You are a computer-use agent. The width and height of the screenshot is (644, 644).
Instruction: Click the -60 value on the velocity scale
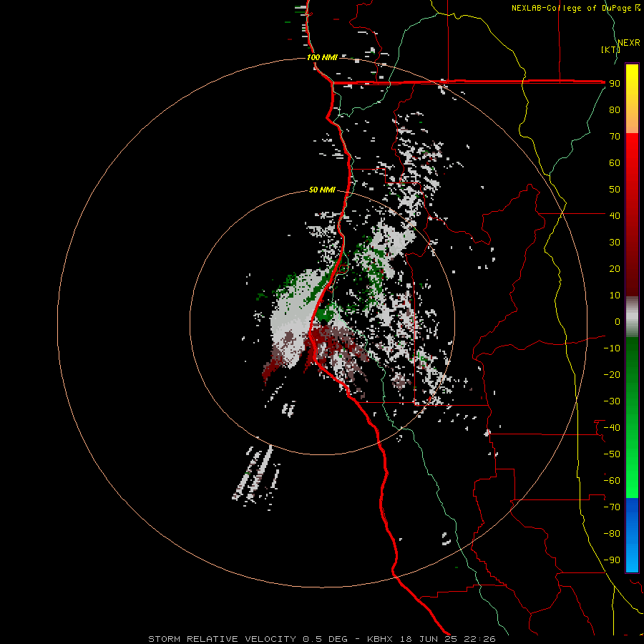click(x=612, y=481)
